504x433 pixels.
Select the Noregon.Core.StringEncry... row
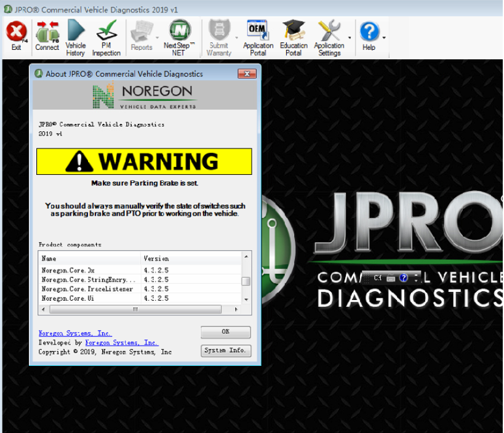[x=140, y=280]
